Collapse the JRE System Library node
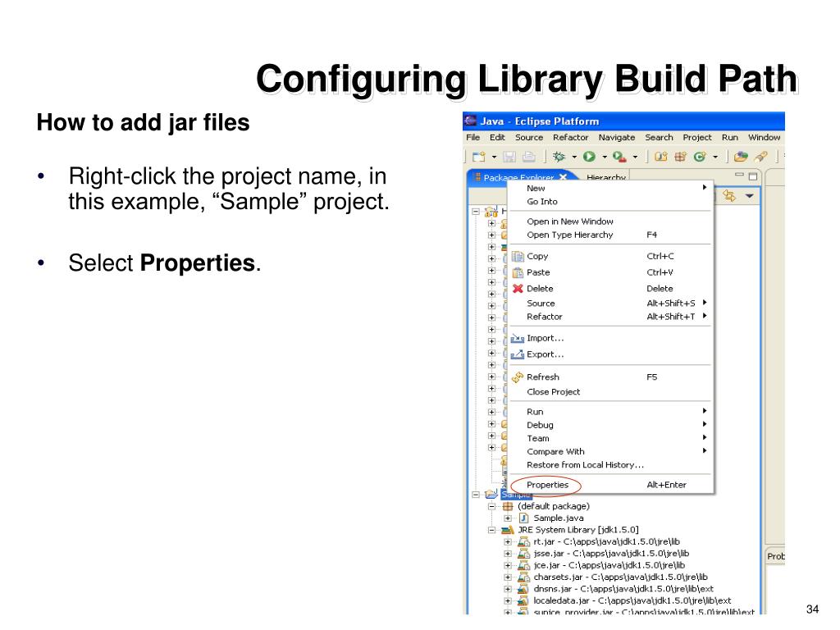Image resolution: width=840 pixels, height=630 pixels. click(x=491, y=530)
